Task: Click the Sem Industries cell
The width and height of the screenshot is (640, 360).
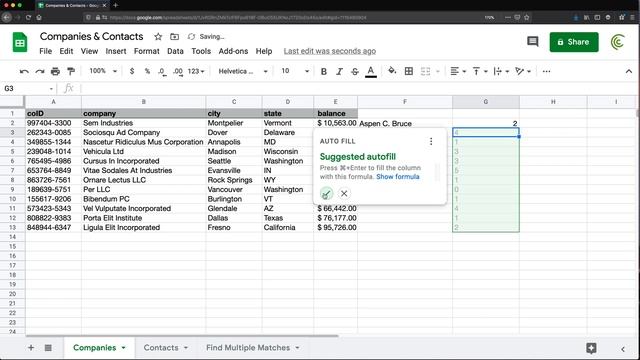Action: tap(143, 123)
